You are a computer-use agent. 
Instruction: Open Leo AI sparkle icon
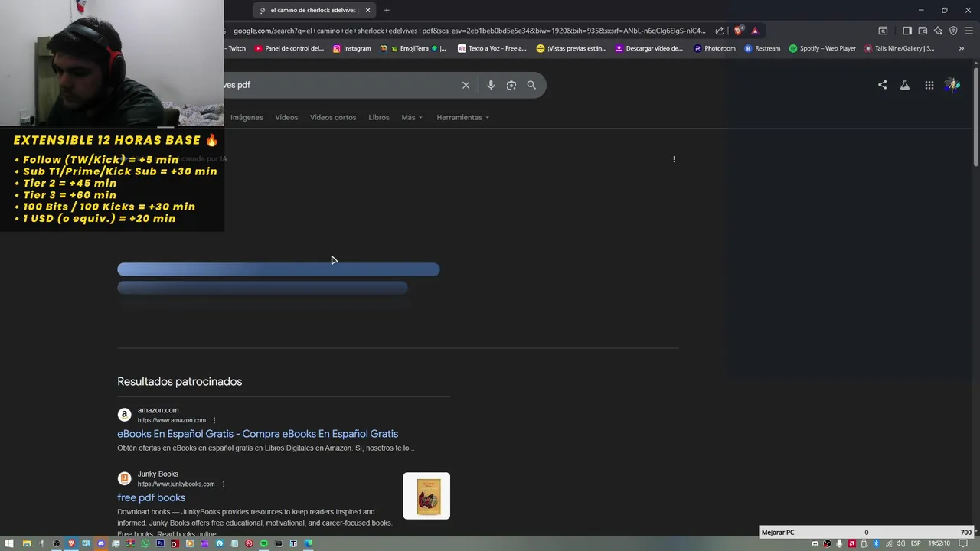click(938, 31)
